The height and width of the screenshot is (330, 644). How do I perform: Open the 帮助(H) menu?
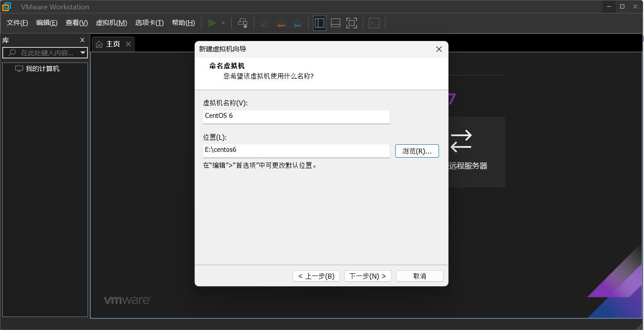(x=184, y=23)
